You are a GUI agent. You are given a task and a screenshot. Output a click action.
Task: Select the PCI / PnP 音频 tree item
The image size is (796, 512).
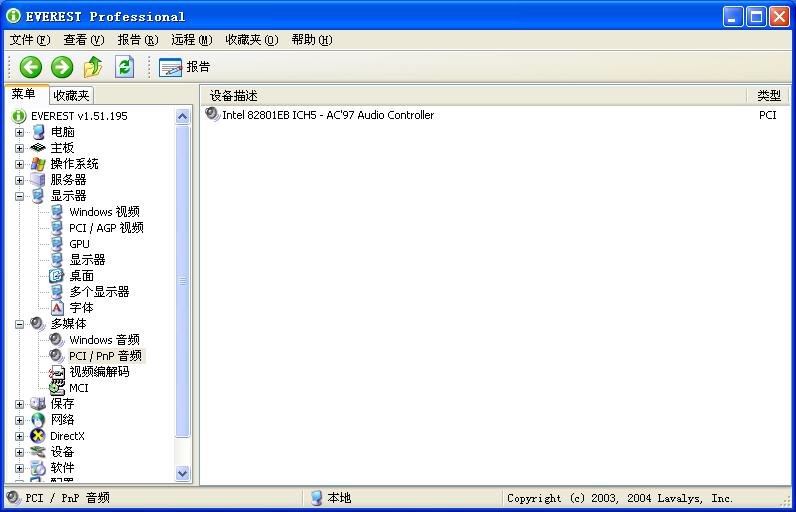point(106,356)
